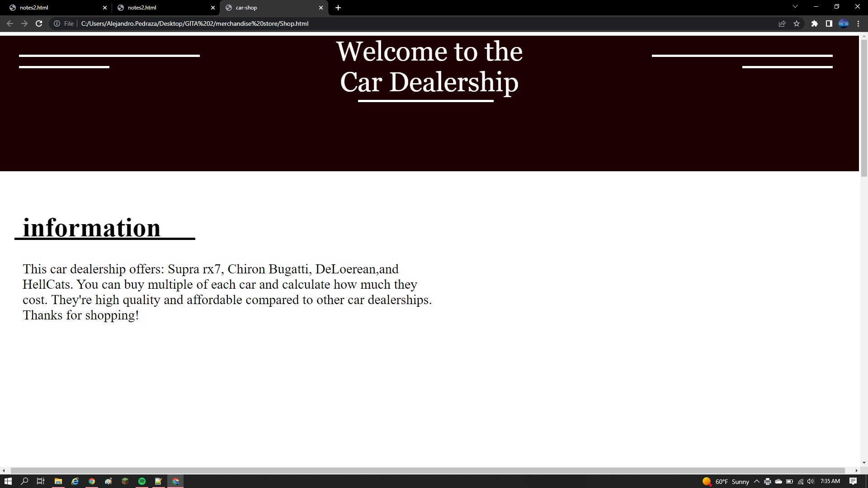The height and width of the screenshot is (488, 868).
Task: Share this page using the share icon
Action: coord(782,23)
